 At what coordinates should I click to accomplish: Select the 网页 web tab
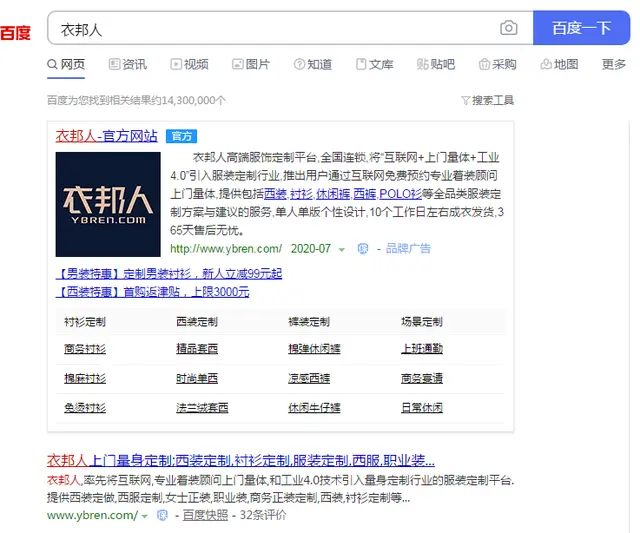coord(66,64)
